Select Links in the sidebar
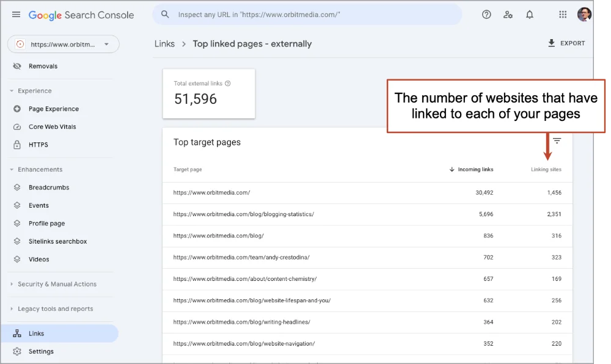Image resolution: width=611 pixels, height=364 pixels. point(60,333)
